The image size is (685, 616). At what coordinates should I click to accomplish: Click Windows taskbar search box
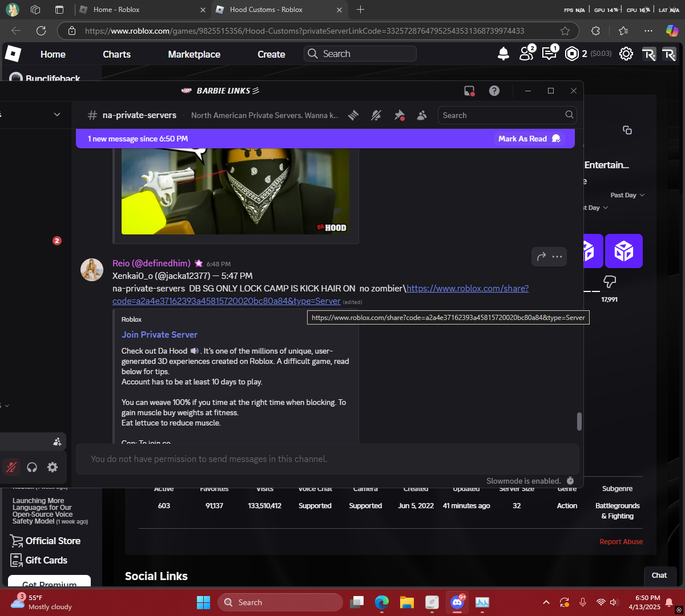[x=280, y=602]
